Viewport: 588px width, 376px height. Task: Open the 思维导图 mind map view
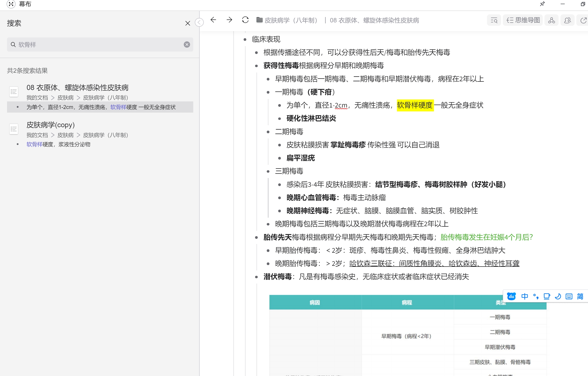[523, 20]
